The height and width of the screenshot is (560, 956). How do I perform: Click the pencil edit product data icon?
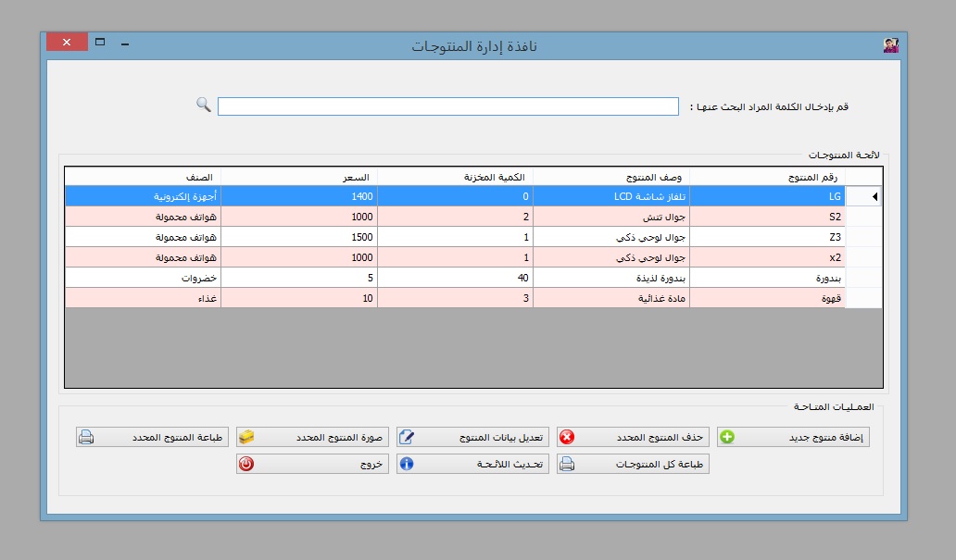[x=407, y=438]
